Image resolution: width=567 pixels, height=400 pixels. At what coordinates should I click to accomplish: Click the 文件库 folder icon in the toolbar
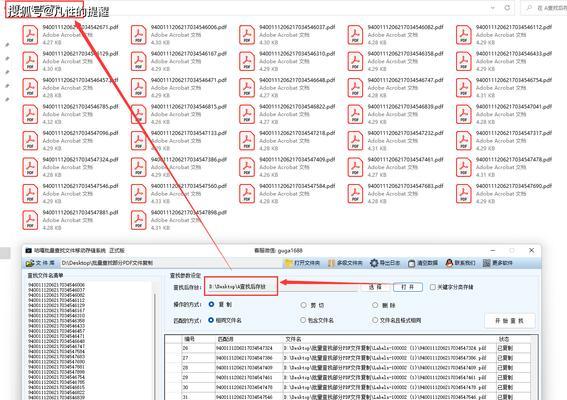click(30, 263)
